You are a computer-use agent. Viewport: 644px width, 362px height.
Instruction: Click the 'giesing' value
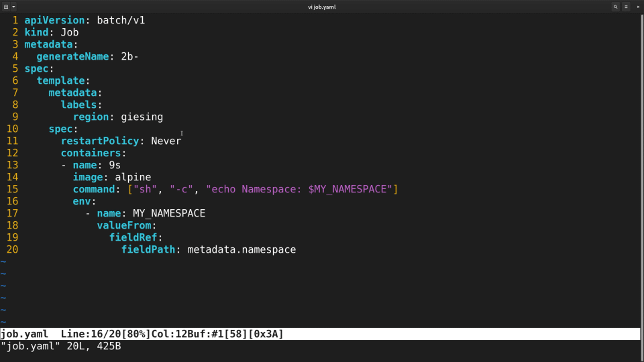[142, 117]
